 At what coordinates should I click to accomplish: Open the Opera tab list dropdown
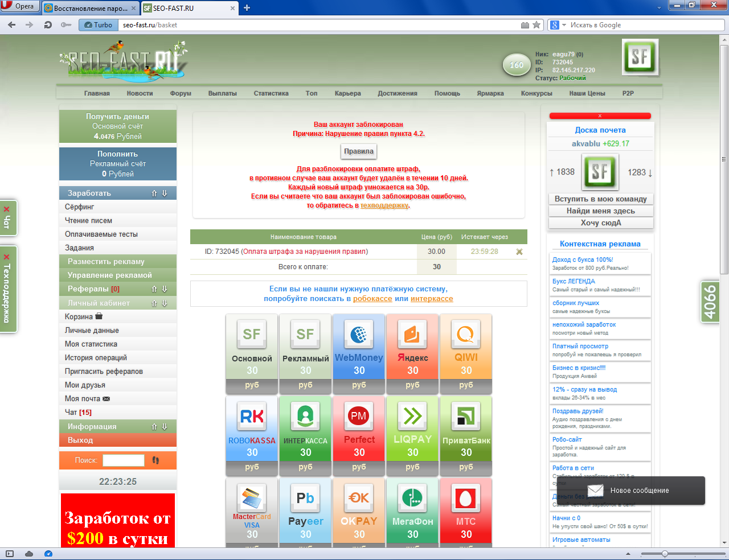[x=660, y=7]
